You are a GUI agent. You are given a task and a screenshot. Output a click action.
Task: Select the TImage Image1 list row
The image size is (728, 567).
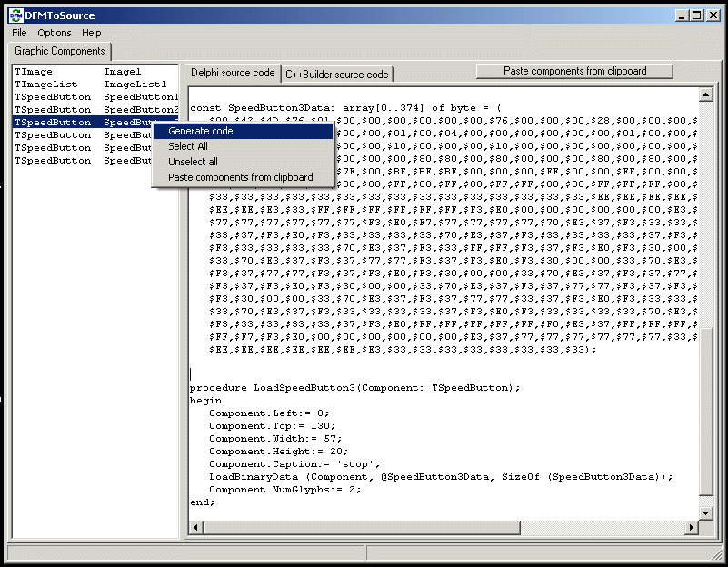[x=95, y=72]
